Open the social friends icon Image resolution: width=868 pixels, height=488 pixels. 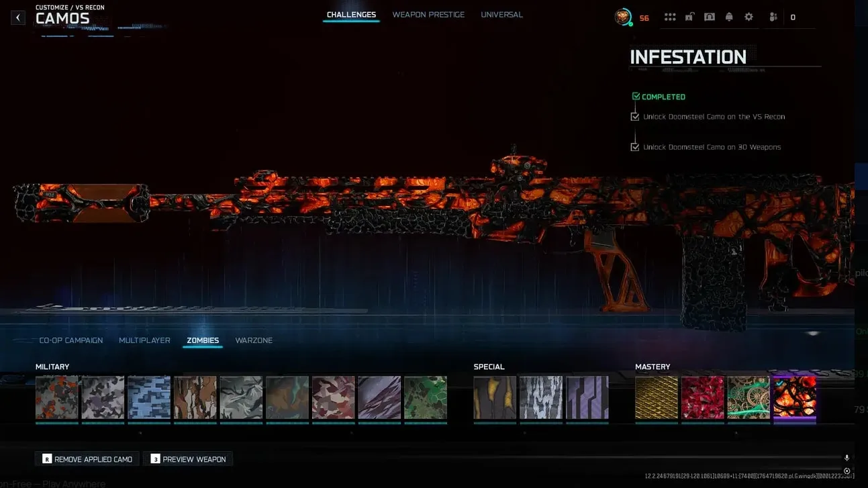(773, 17)
